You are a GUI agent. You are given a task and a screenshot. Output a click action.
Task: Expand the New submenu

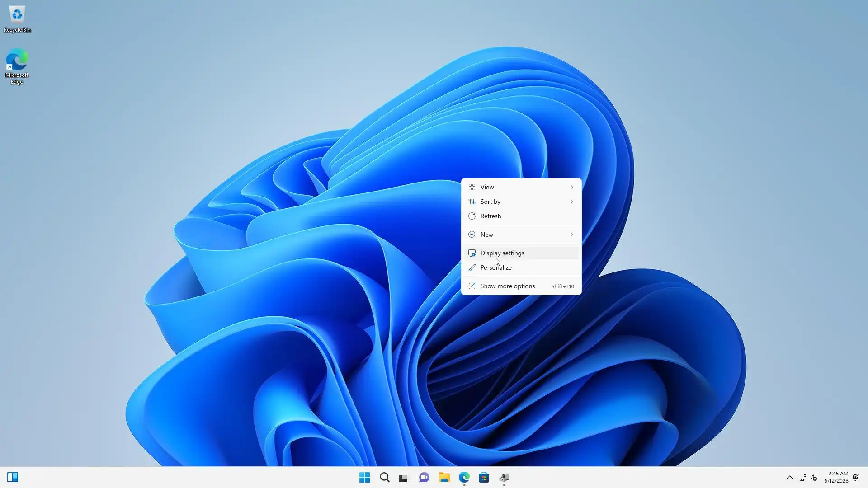pyautogui.click(x=521, y=235)
